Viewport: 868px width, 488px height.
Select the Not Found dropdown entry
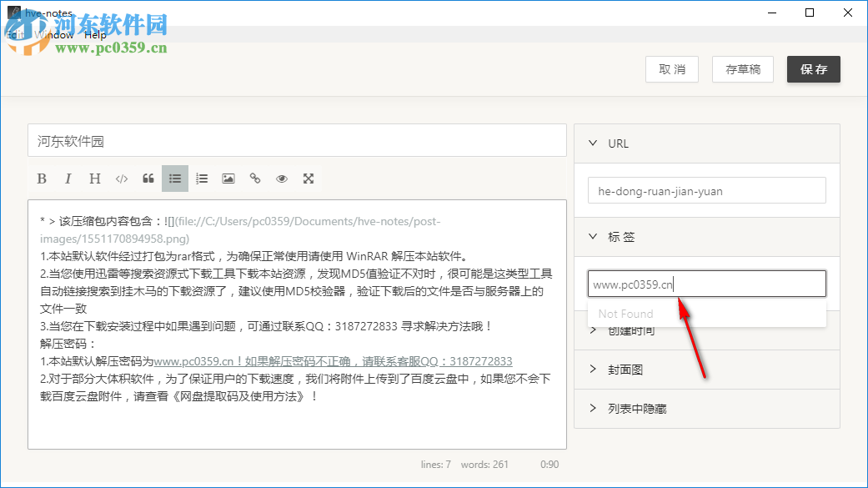pyautogui.click(x=707, y=314)
